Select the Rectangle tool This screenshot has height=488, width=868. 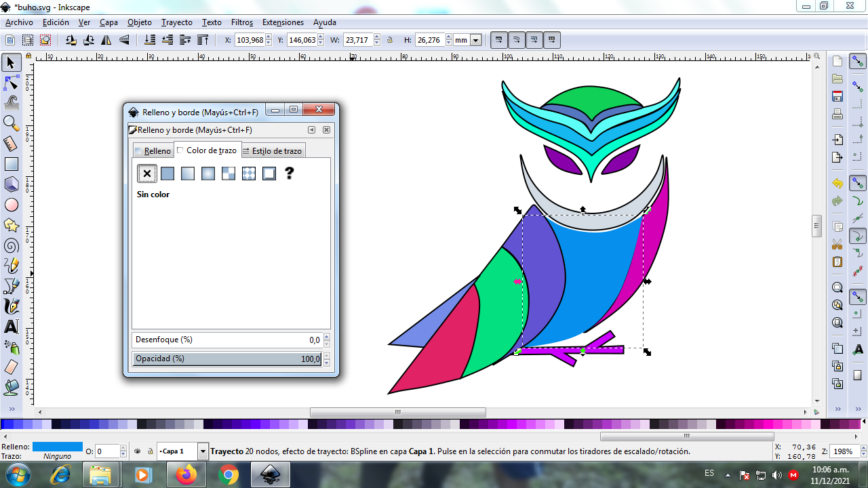(11, 164)
